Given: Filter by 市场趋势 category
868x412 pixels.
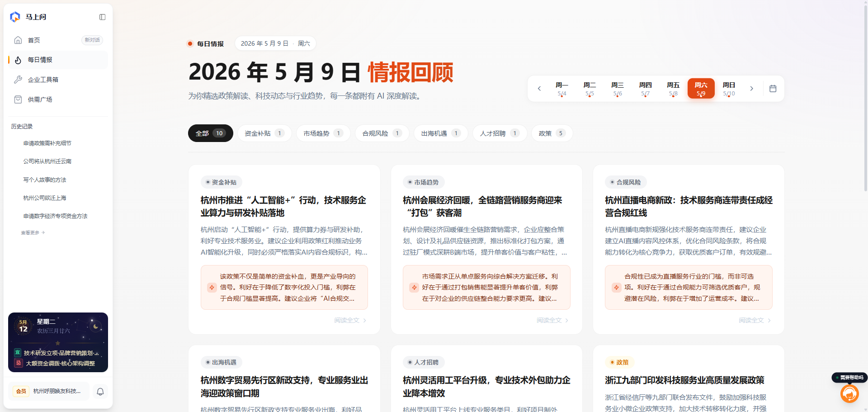Looking at the screenshot, I should click(x=323, y=133).
